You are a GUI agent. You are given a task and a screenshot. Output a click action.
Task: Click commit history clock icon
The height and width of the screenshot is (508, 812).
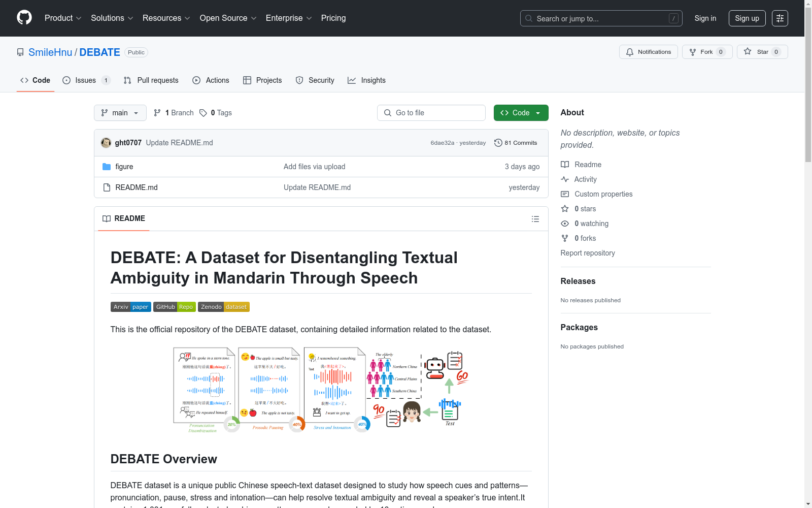498,143
